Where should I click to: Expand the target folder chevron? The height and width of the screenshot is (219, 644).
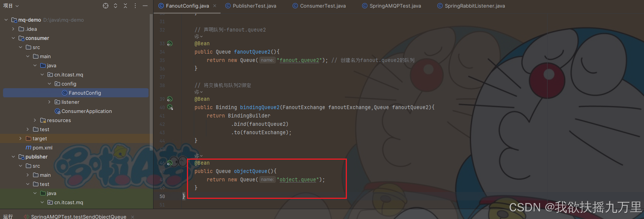point(21,138)
